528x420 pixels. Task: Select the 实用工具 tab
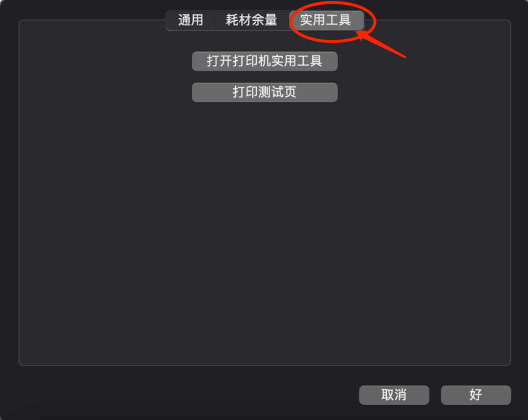click(x=326, y=20)
